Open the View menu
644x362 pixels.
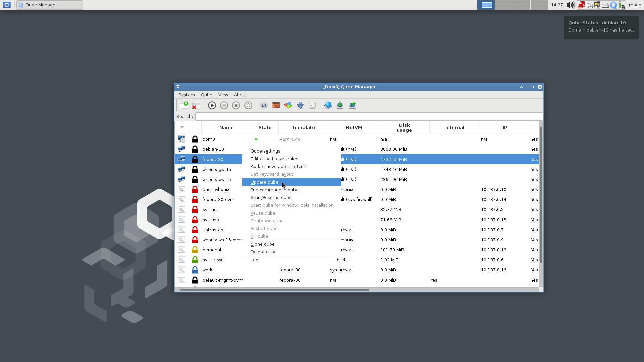coord(223,95)
